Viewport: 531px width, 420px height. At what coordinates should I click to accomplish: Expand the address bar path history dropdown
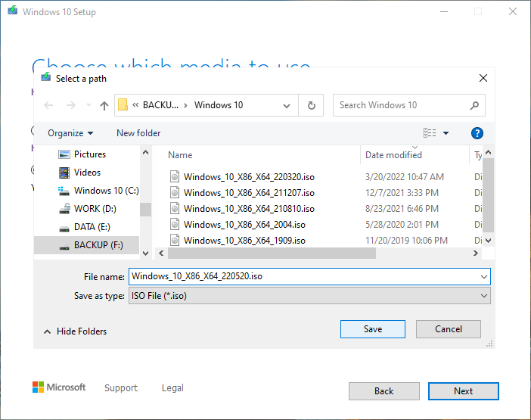pyautogui.click(x=287, y=106)
